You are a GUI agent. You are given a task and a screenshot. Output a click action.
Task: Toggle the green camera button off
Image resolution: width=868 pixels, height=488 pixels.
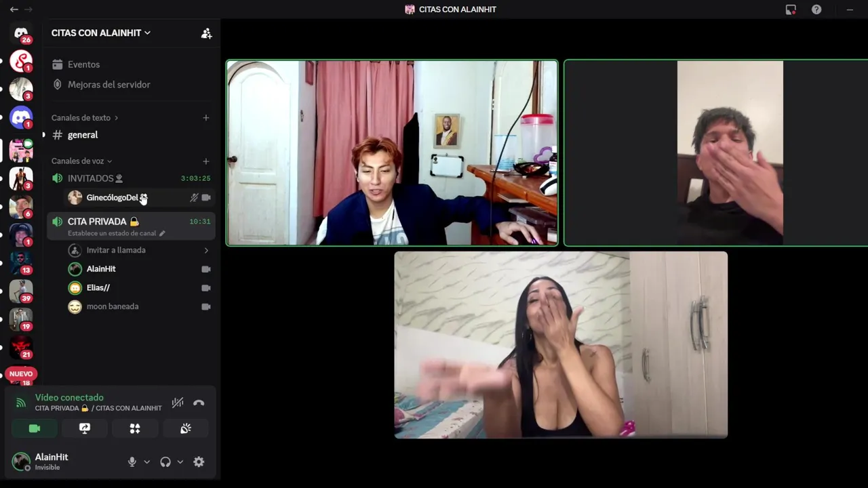[x=35, y=428]
